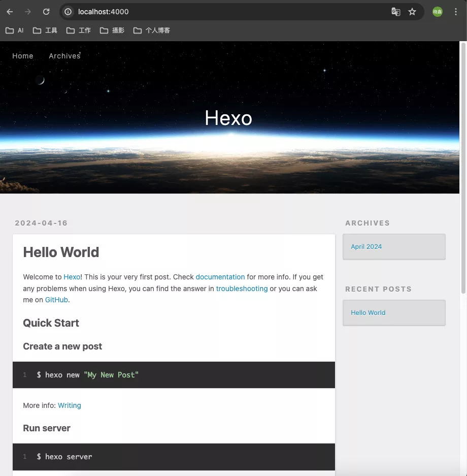Viewport: 467px width, 476px height.
Task: Open the GitHub link
Action: 56,300
